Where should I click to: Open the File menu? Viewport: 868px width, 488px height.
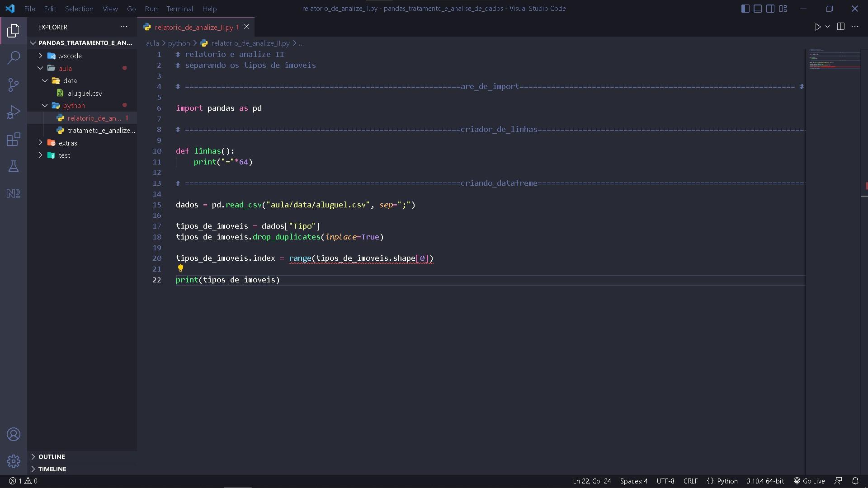pos(29,9)
